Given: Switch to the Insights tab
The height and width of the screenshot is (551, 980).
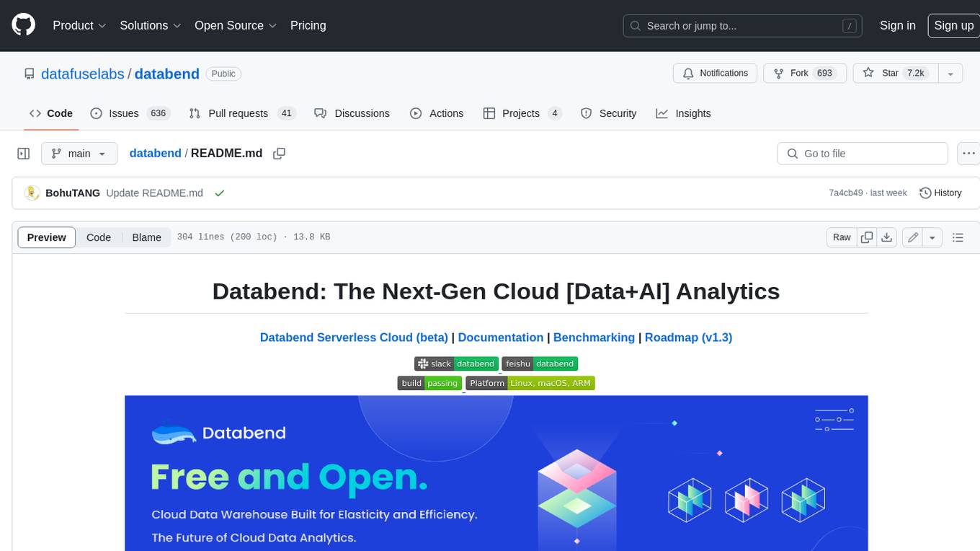Looking at the screenshot, I should point(684,113).
